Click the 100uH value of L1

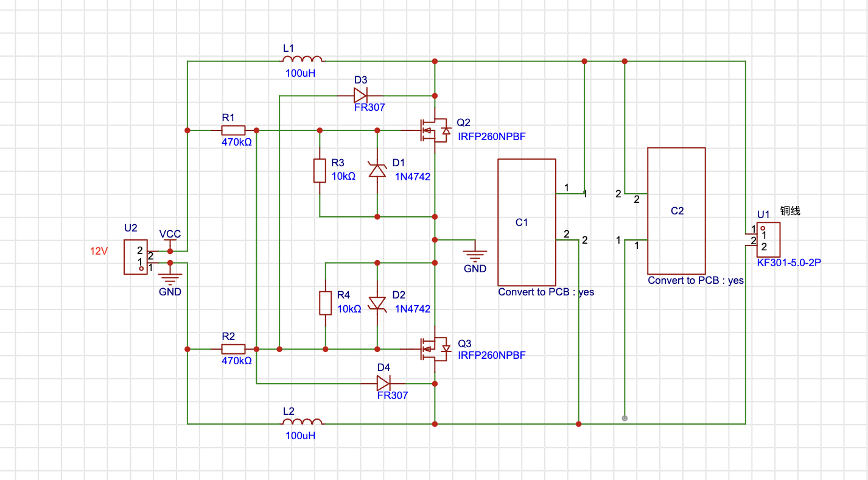coord(301,73)
